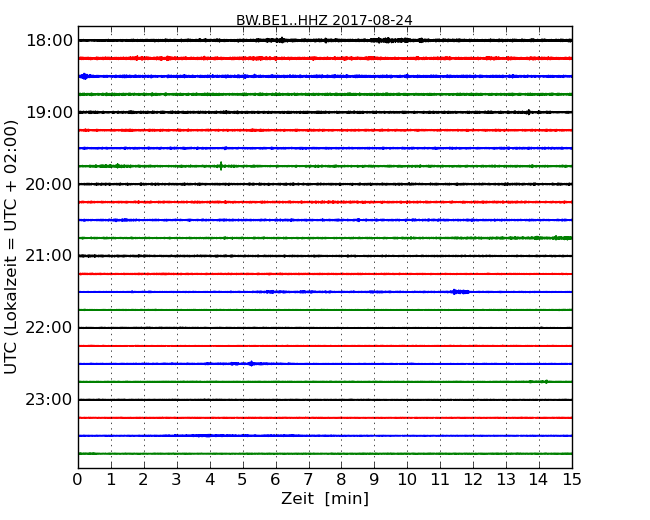The height and width of the screenshot is (520, 650).
Task: Click the plot title BW.BE1..HHZ 2017-08-24
Action: (x=324, y=20)
